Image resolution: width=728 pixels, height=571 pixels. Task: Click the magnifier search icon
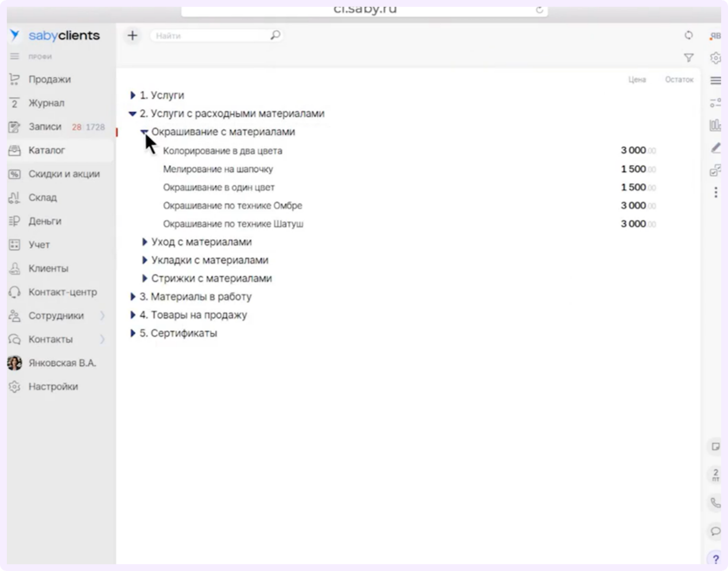point(275,35)
